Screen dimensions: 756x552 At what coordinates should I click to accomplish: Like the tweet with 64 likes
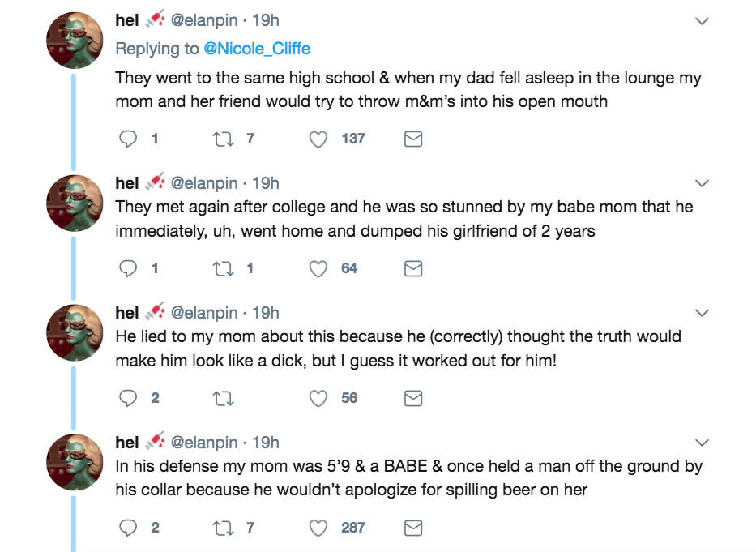318,269
